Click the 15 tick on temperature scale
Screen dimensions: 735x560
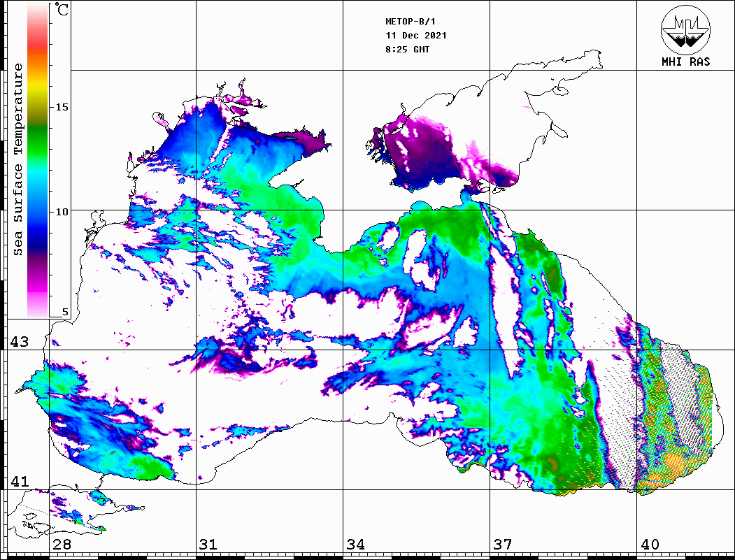tap(62, 107)
